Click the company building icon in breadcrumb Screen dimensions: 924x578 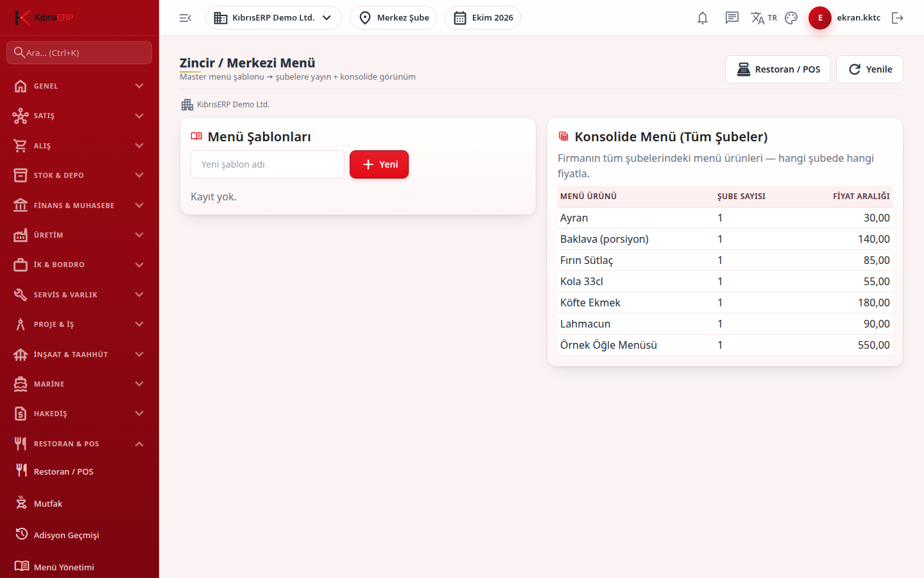tap(187, 105)
